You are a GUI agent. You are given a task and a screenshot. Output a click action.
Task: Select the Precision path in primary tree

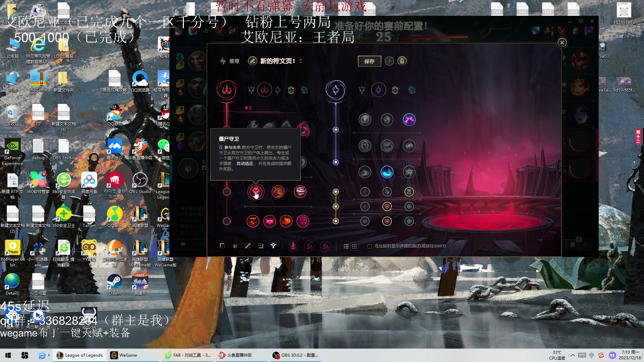251,90
